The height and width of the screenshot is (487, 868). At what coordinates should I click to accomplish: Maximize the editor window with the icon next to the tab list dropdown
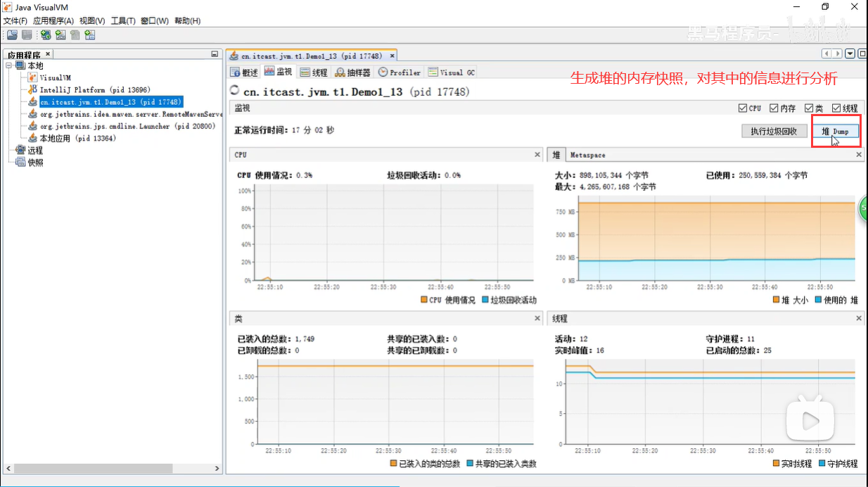(862, 53)
